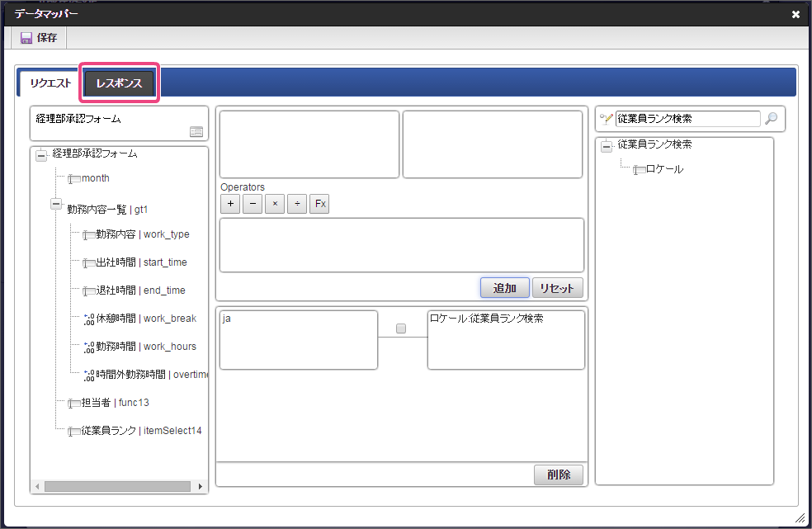Click the リセット reset button
Image resolution: width=812 pixels, height=529 pixels.
coord(557,288)
